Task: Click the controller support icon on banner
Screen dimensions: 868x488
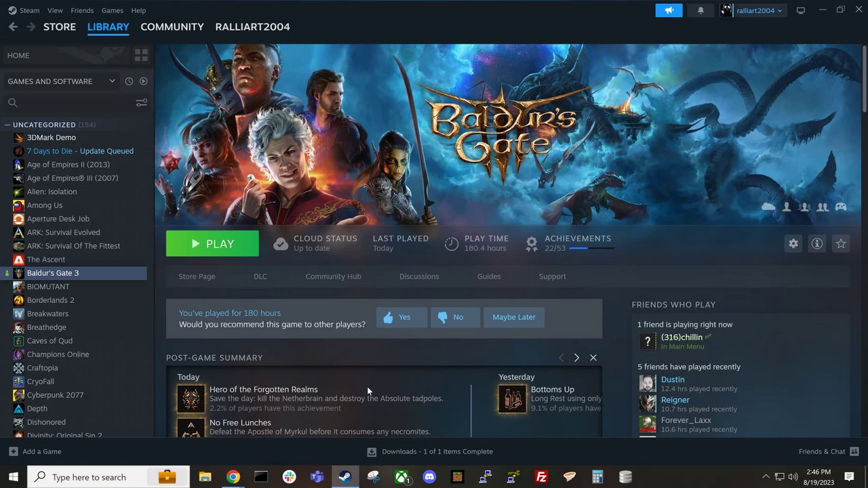Action: [841, 207]
